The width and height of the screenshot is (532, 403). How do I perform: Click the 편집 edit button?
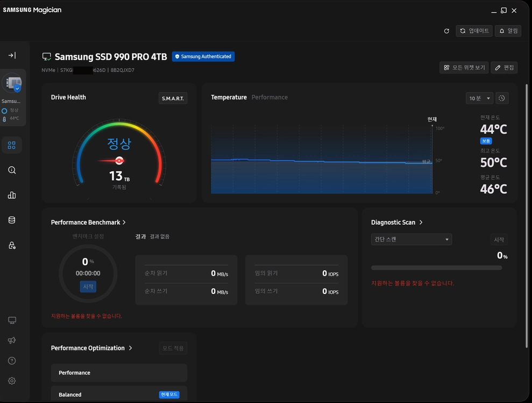[504, 68]
